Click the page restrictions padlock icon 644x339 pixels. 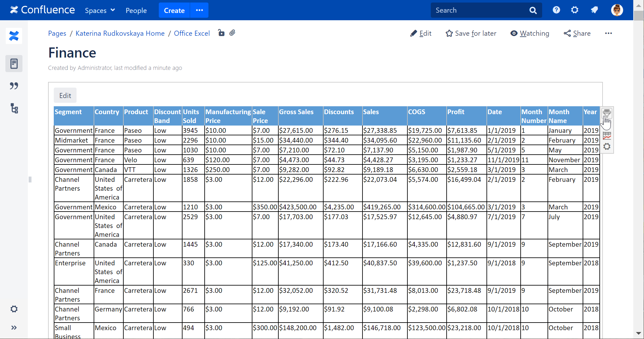[221, 33]
